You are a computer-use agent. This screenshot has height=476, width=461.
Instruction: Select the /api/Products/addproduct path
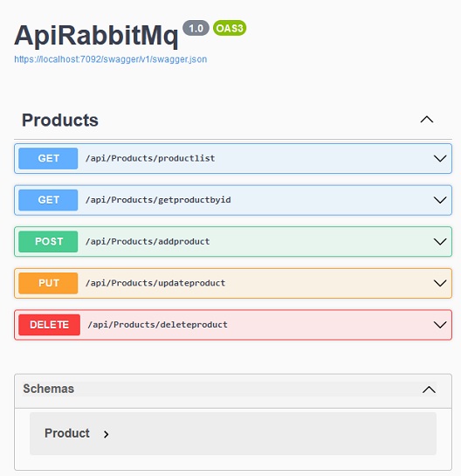pos(148,242)
